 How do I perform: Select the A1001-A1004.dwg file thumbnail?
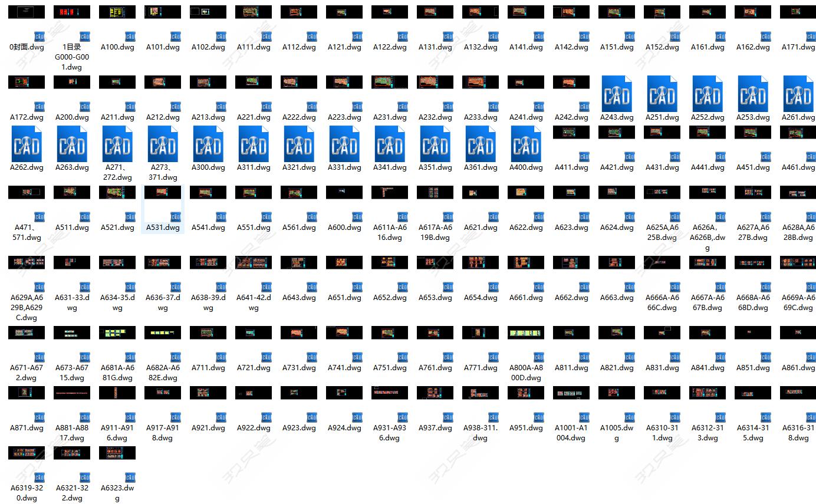point(571,393)
